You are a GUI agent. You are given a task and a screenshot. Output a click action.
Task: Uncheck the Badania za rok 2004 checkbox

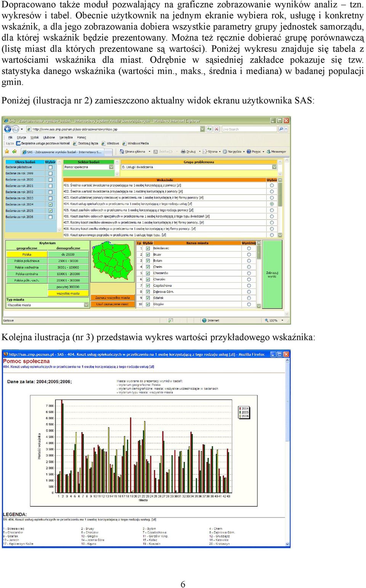50,204
